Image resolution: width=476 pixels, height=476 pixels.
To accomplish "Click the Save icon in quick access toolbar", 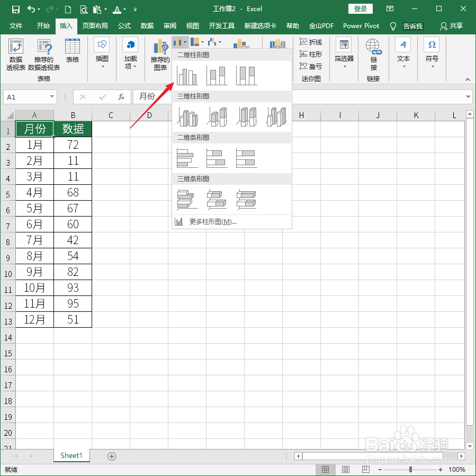I will [15, 10].
